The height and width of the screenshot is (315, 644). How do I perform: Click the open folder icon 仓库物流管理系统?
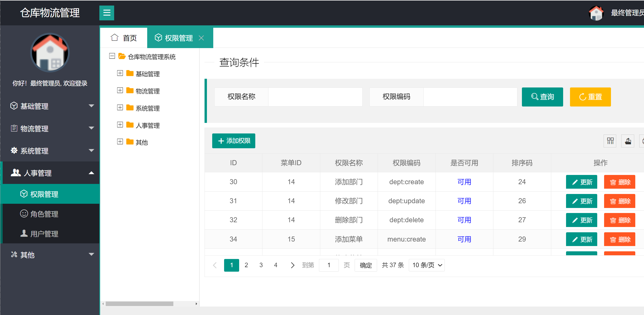coord(122,56)
